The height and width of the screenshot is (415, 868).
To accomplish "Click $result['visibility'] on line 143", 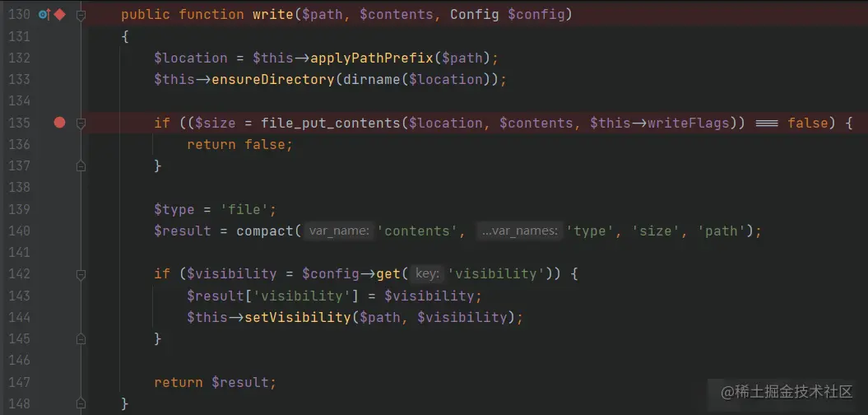I will click(x=272, y=296).
